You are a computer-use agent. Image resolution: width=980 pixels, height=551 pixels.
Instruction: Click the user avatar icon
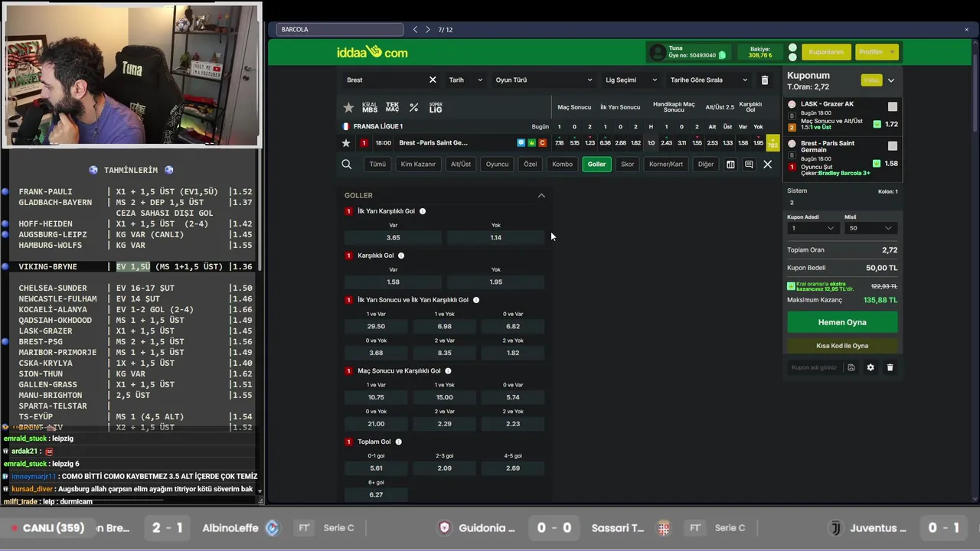(658, 52)
